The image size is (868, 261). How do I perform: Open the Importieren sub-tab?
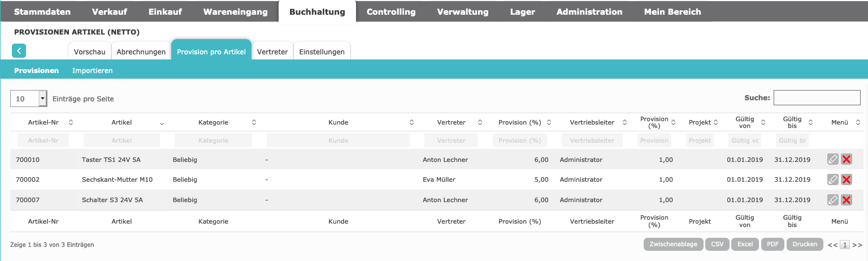[93, 71]
